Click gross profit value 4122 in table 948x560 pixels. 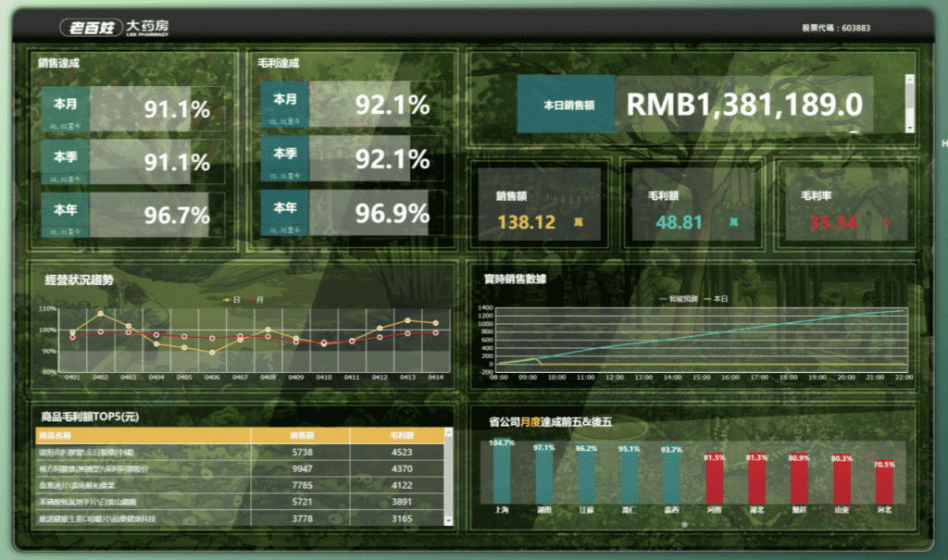coord(402,485)
